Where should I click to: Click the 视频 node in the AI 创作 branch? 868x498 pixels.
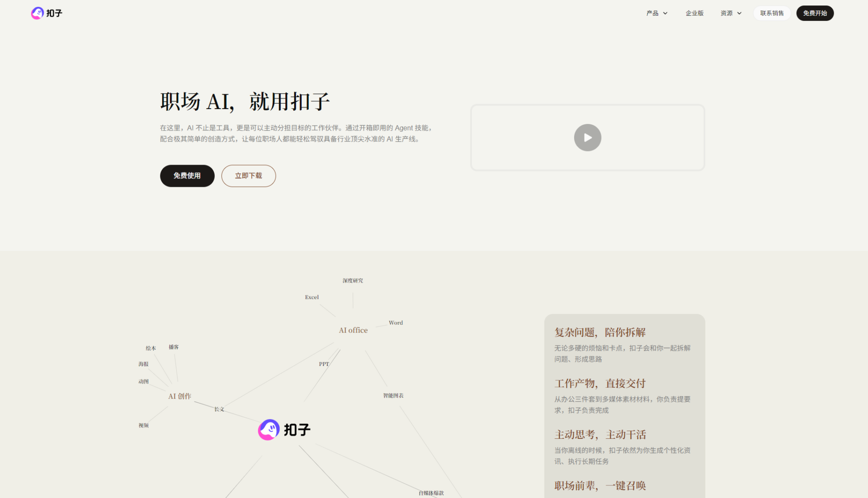tap(144, 425)
